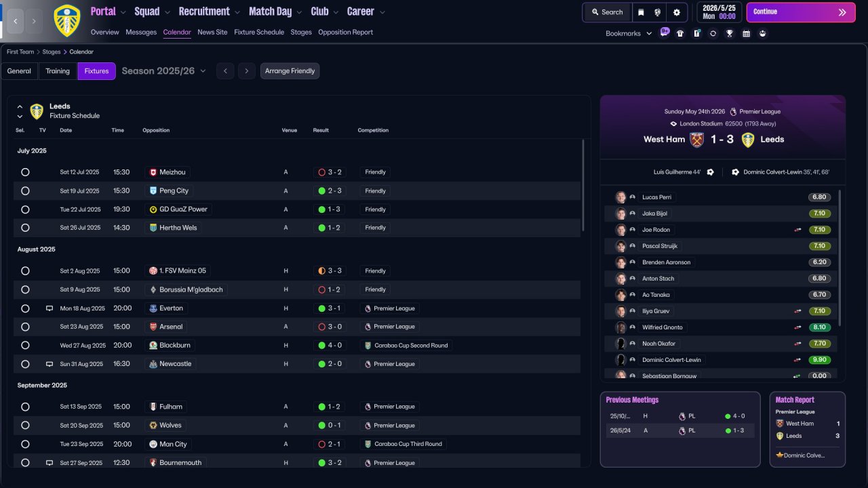Click the trophy shortcut icon
The width and height of the screenshot is (868, 488).
pos(730,33)
